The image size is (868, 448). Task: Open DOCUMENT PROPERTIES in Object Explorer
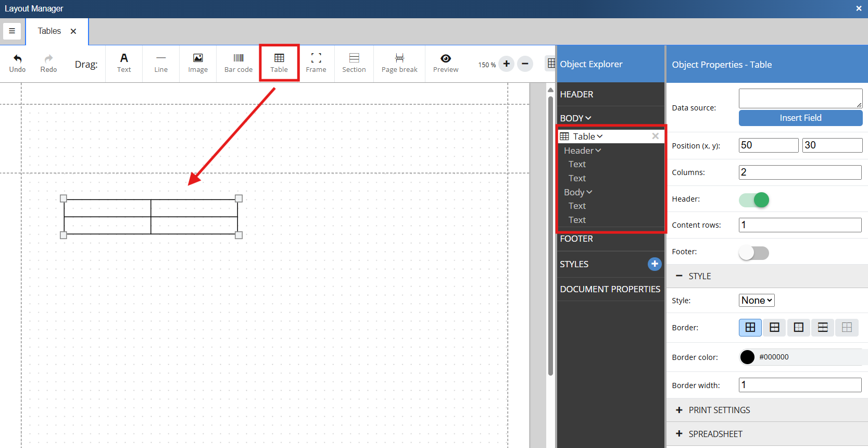tap(610, 289)
